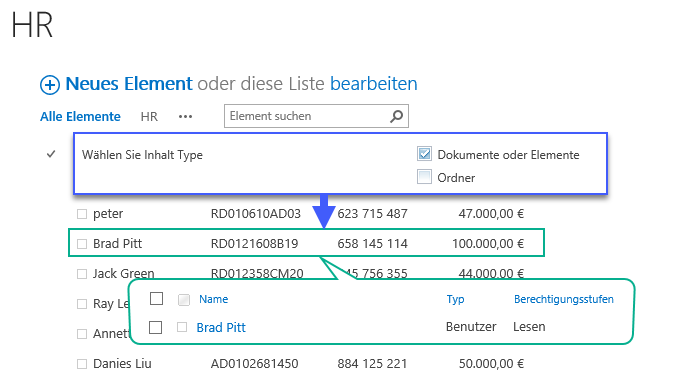This screenshot has width=684, height=390.
Task: Toggle small checkbox beside Name header
Action: tap(184, 300)
